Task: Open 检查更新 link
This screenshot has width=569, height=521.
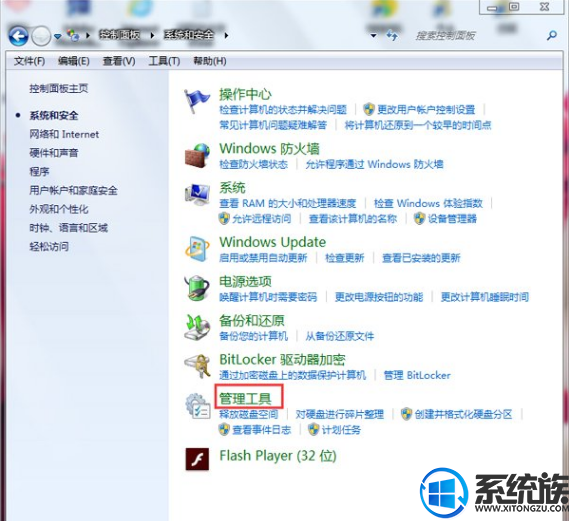Action: click(x=345, y=258)
